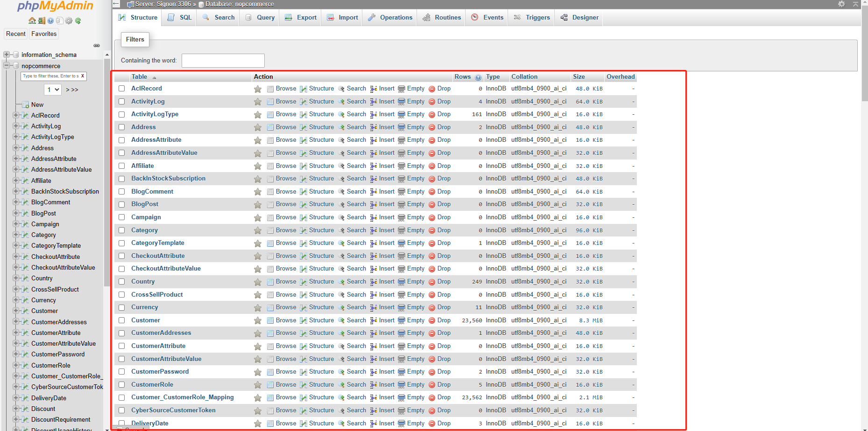Open the Recent tables button
Viewport: 868px width, 431px height.
point(16,34)
